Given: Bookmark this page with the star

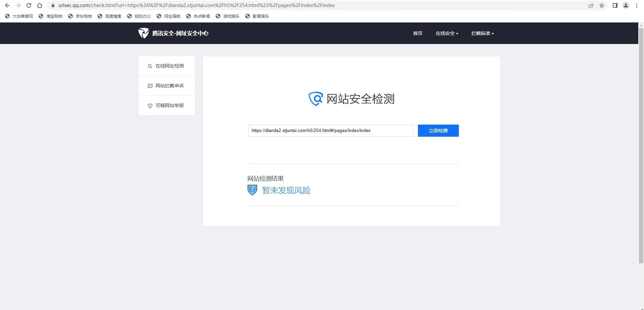Looking at the screenshot, I should pyautogui.click(x=602, y=5).
